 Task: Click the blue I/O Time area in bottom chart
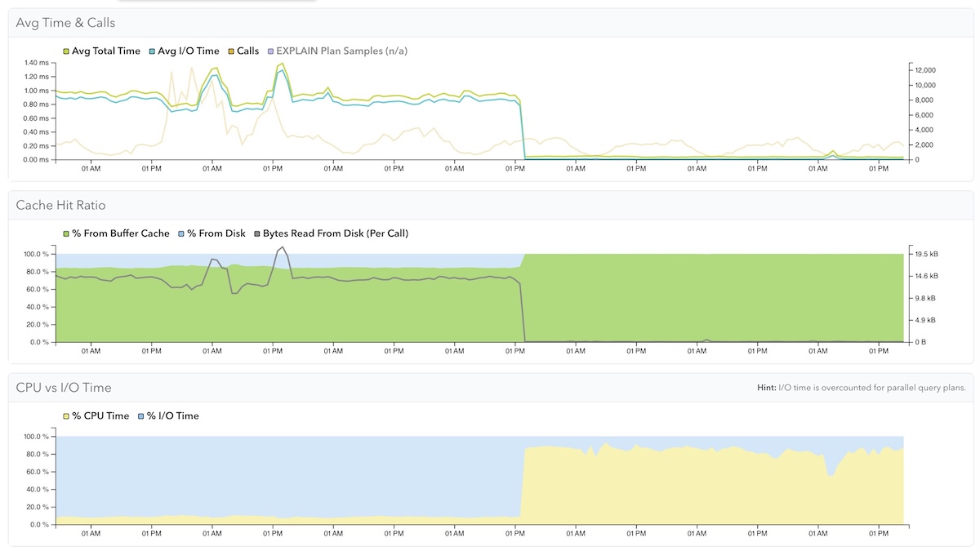coord(286,473)
